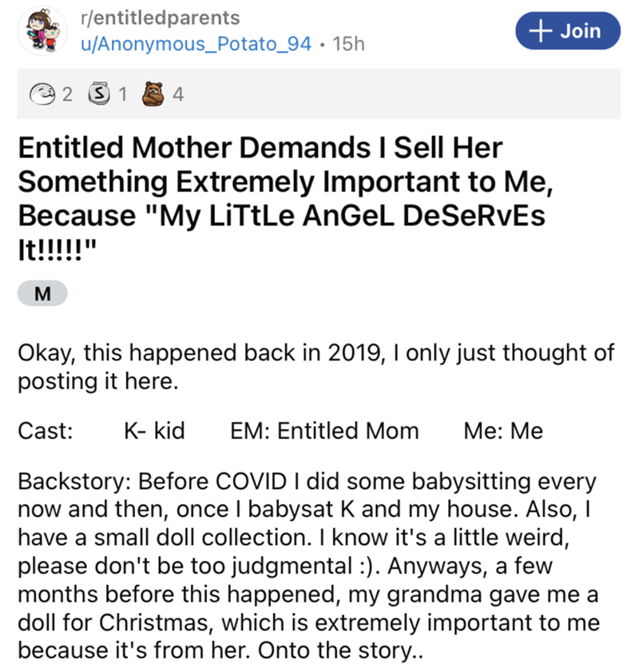
Task: Select the seal award count 2
Action: coord(67,94)
